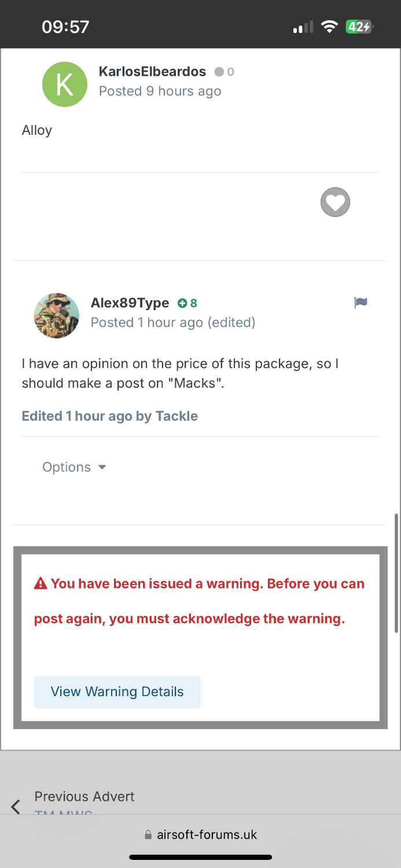Click the report flag icon on Alex89Type's post

(360, 303)
